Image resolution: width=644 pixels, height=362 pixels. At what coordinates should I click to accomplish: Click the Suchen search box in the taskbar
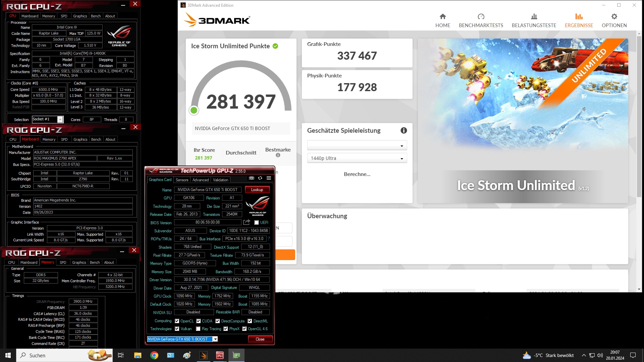(x=64, y=355)
